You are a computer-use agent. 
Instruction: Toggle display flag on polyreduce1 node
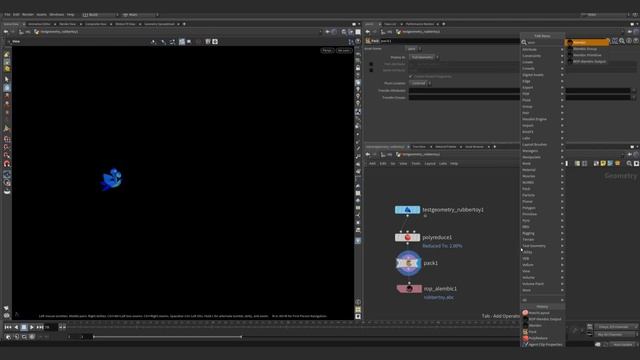[x=418, y=237]
